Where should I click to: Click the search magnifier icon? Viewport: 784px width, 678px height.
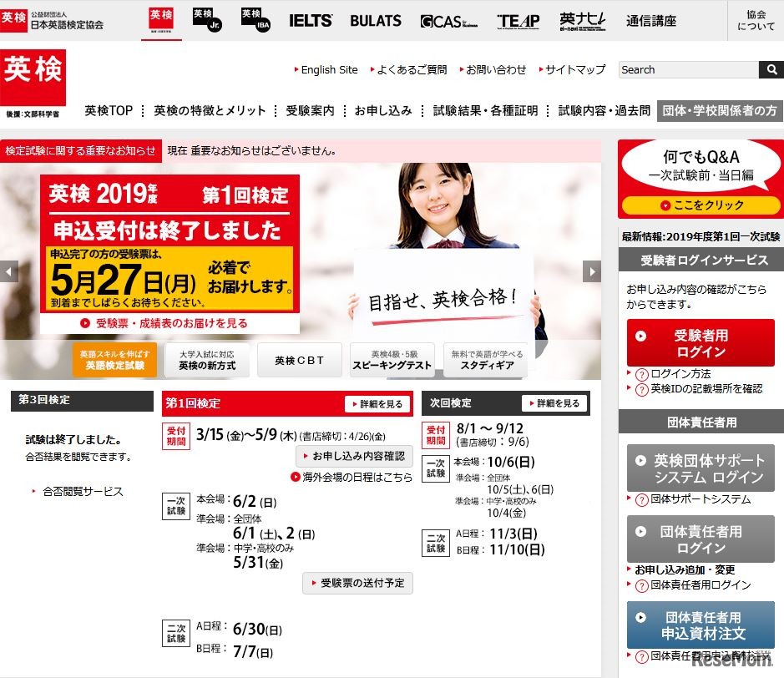772,69
